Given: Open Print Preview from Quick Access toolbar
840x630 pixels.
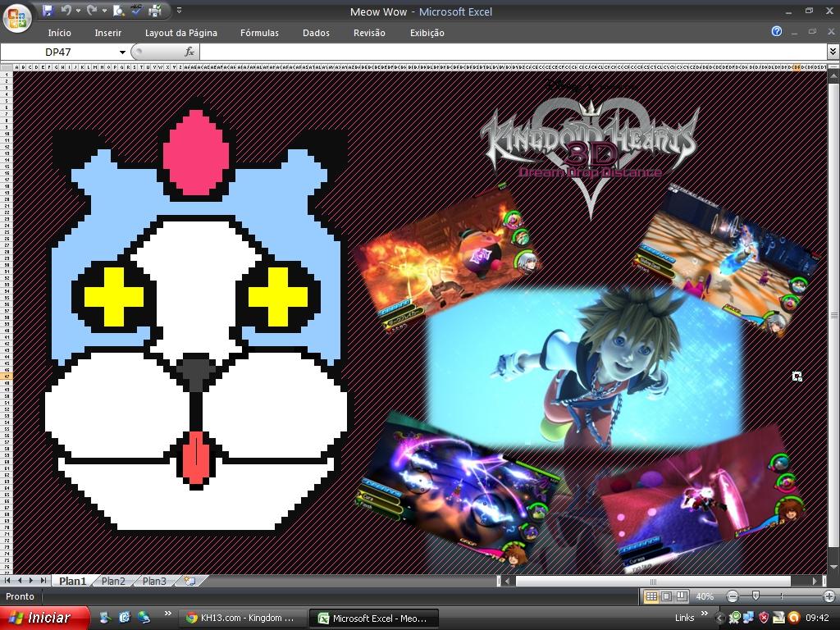Looking at the screenshot, I should pos(119,11).
